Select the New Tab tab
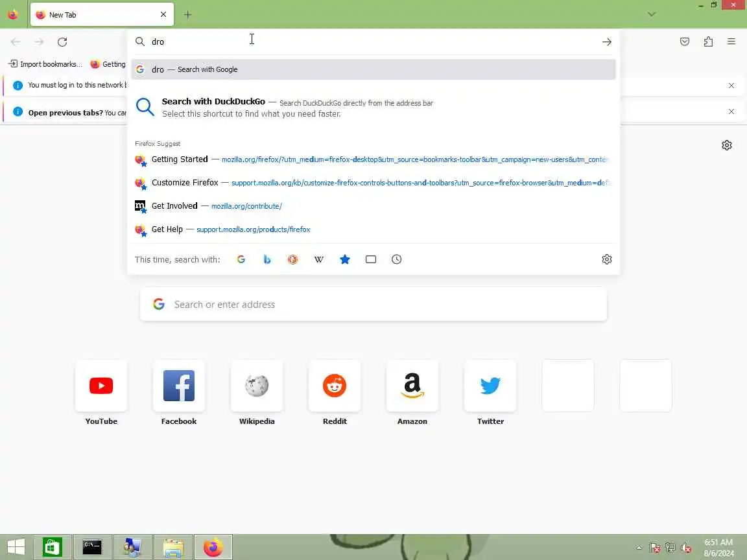 102,14
